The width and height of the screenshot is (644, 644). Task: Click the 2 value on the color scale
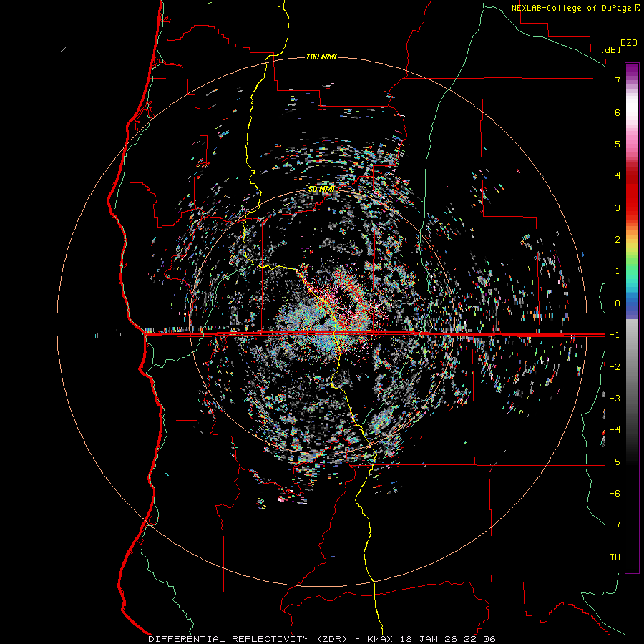coord(618,240)
